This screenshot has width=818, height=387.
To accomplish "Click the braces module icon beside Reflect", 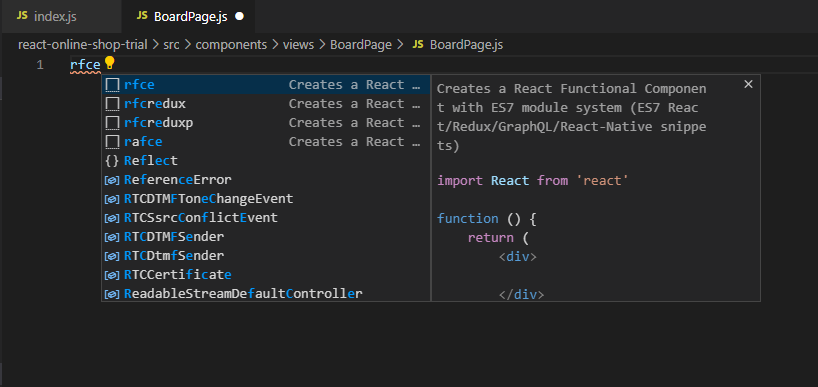I will click(x=112, y=161).
